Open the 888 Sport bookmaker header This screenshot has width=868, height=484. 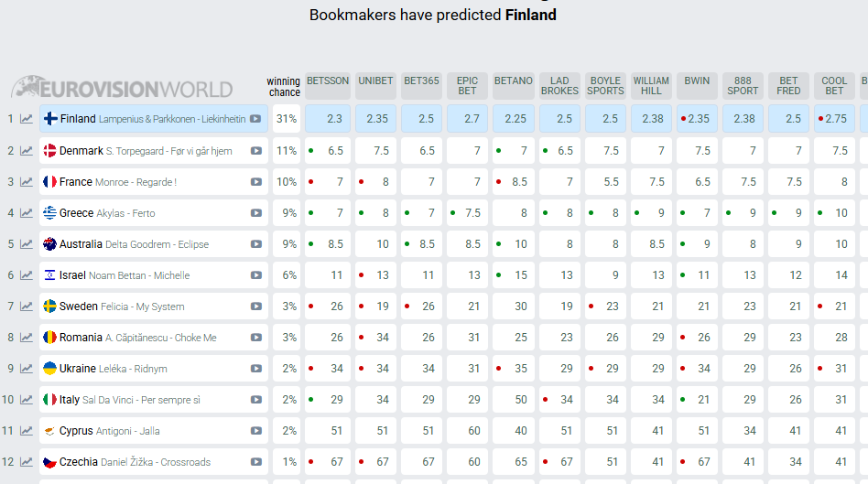coord(743,86)
